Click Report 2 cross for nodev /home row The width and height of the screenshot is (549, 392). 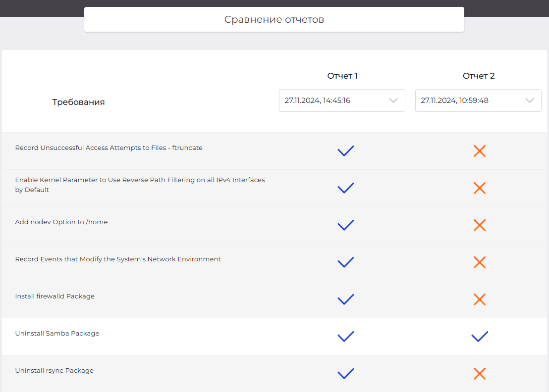[x=479, y=225]
